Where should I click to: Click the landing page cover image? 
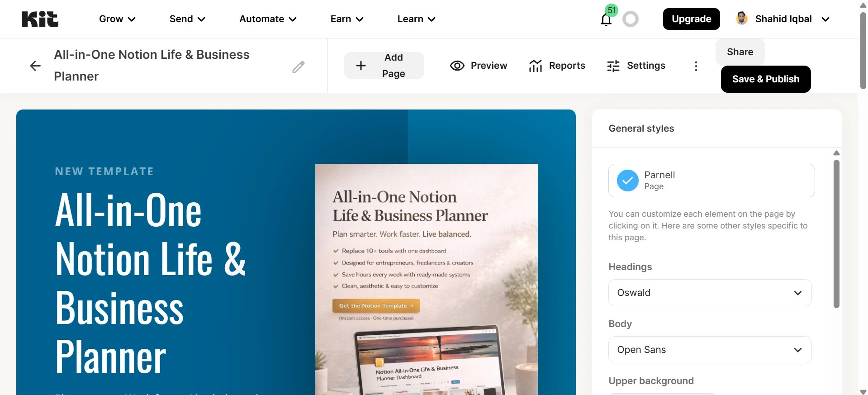[x=427, y=279]
